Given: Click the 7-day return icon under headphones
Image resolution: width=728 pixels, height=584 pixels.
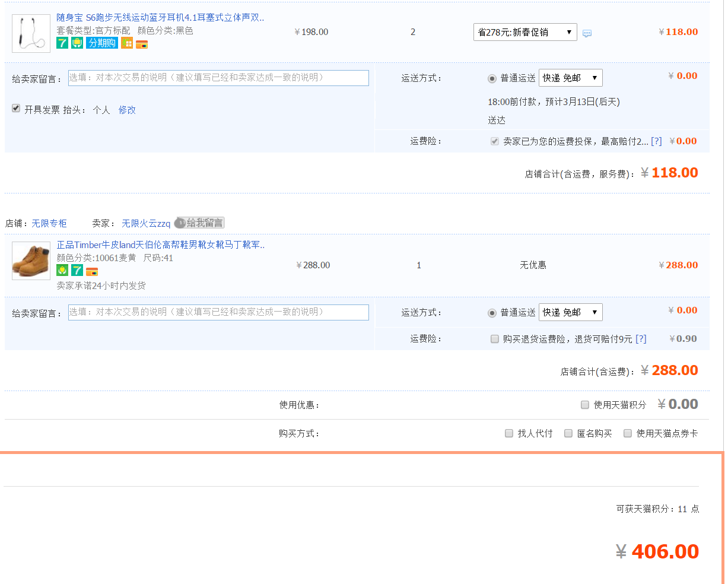Looking at the screenshot, I should pos(62,43).
